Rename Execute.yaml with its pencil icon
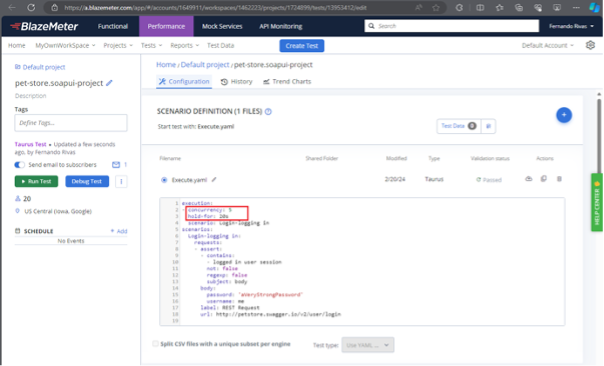The image size is (604, 366). click(214, 180)
